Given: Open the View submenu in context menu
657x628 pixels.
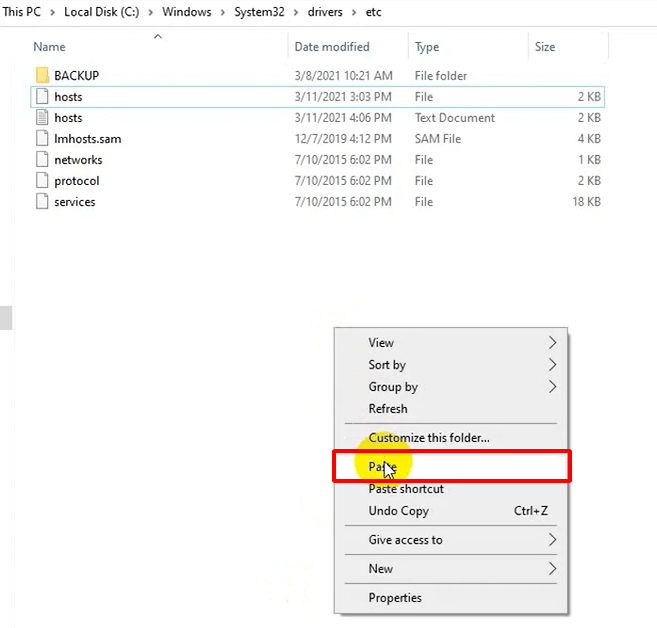Looking at the screenshot, I should pyautogui.click(x=451, y=343).
